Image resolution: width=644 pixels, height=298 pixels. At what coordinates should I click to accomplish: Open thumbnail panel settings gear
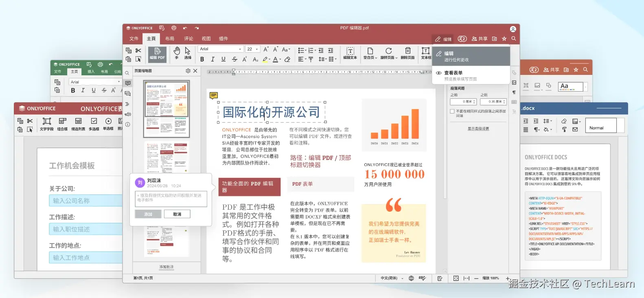tap(188, 71)
